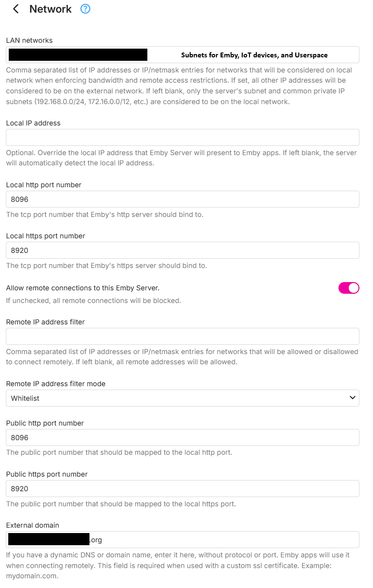This screenshot has height=588, width=373.
Task: Select the Local https port number field
Action: click(x=182, y=250)
